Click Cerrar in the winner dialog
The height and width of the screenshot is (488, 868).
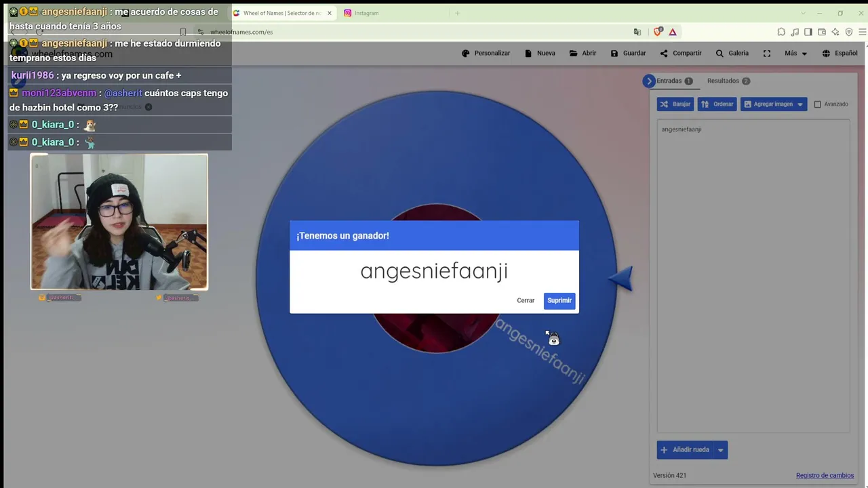(x=526, y=300)
